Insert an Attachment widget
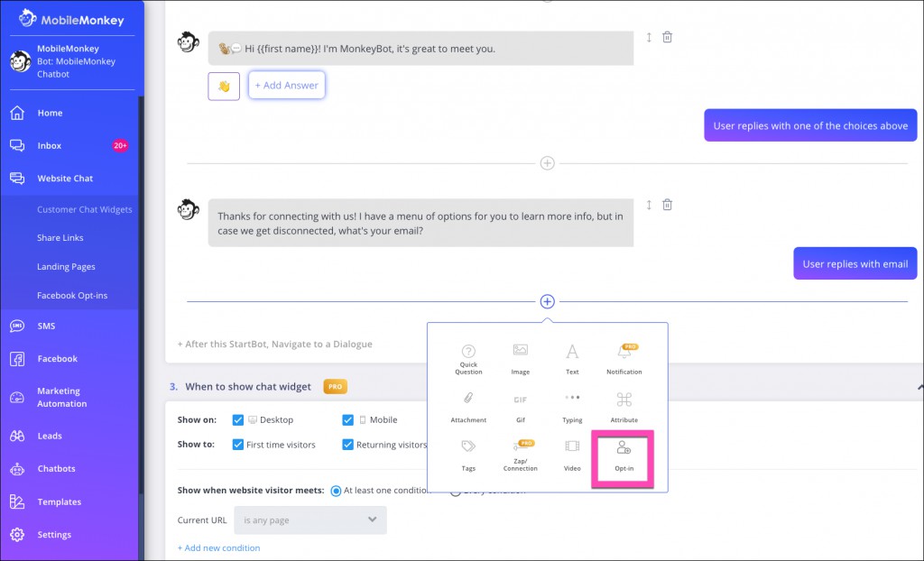 coord(468,407)
